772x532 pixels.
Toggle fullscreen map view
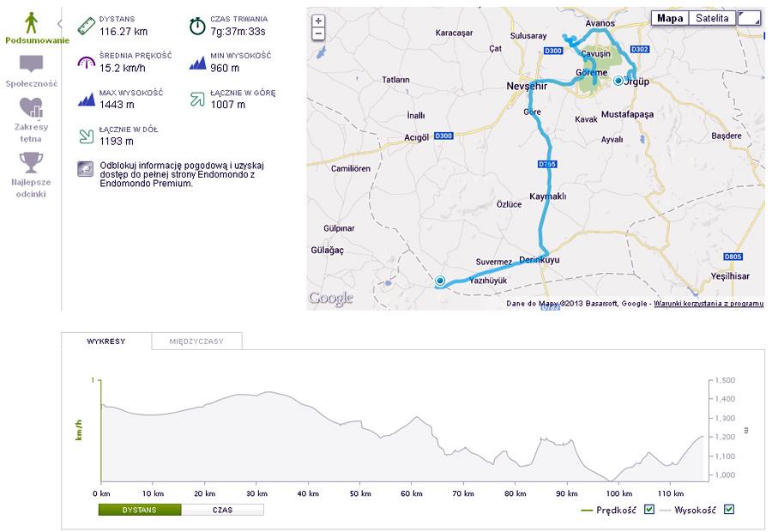(x=750, y=18)
